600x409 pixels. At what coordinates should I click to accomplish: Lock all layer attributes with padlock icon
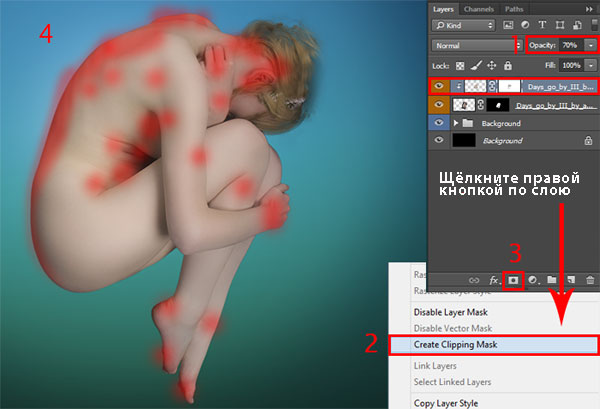click(x=508, y=66)
